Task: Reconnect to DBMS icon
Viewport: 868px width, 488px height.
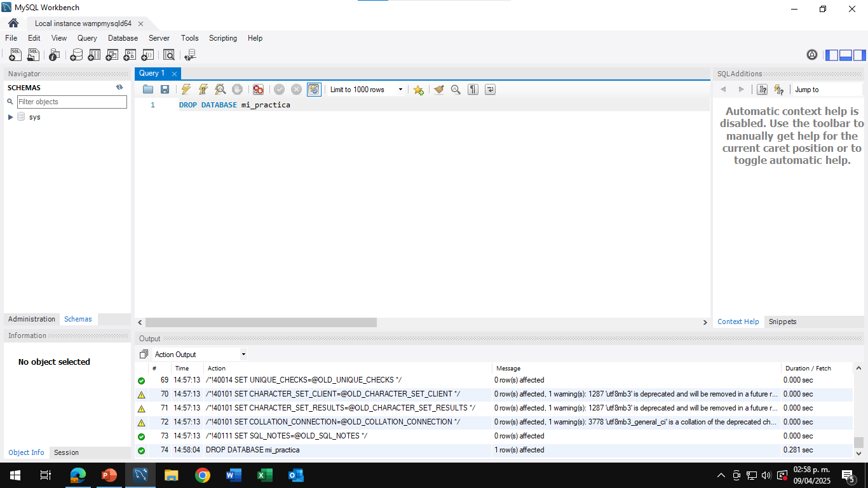Action: point(189,55)
